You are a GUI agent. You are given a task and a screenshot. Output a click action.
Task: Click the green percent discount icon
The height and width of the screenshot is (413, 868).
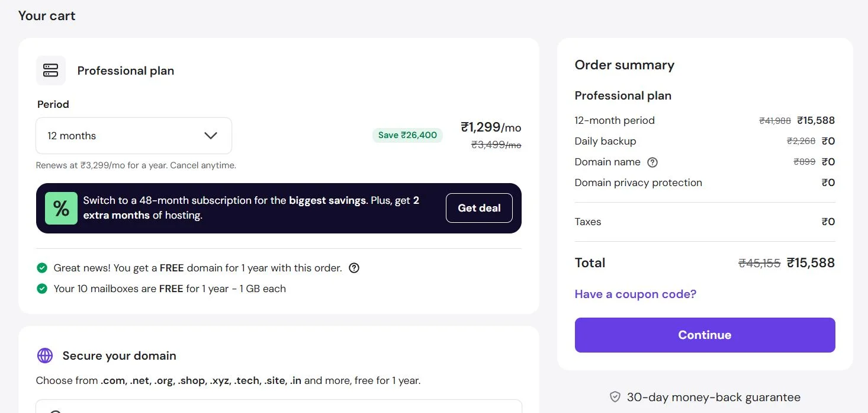(x=61, y=208)
